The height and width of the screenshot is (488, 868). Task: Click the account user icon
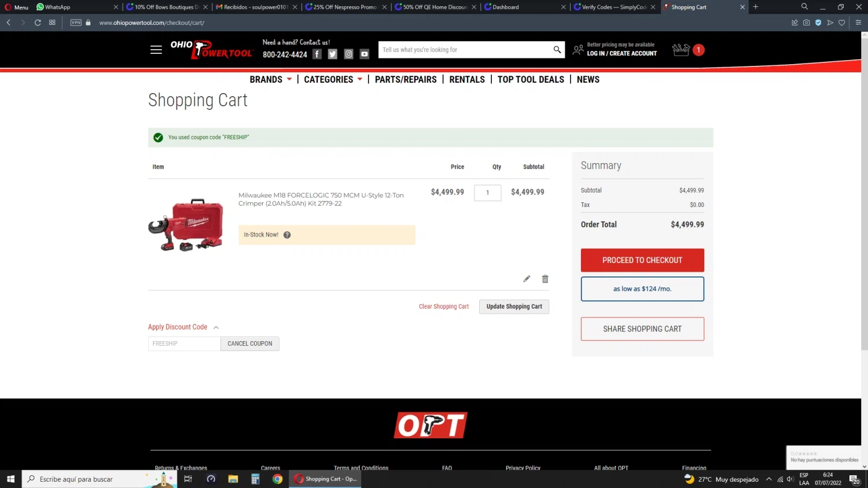coord(578,50)
